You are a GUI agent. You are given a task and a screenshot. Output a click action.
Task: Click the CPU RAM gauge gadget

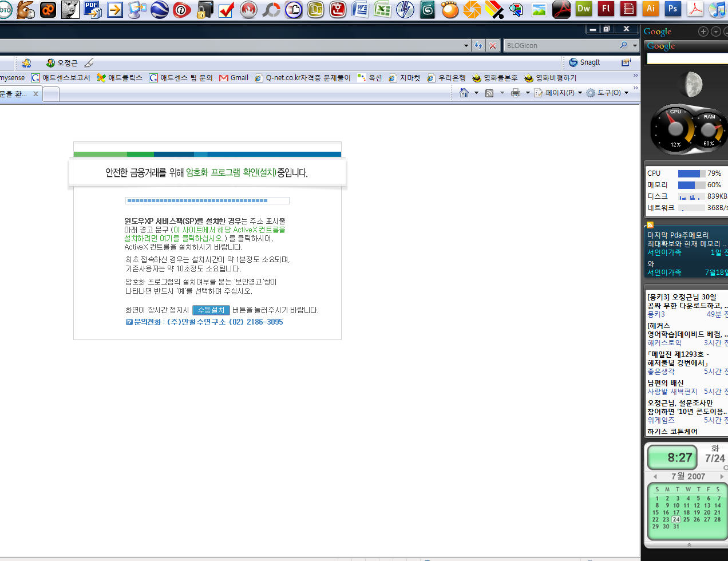coord(689,130)
